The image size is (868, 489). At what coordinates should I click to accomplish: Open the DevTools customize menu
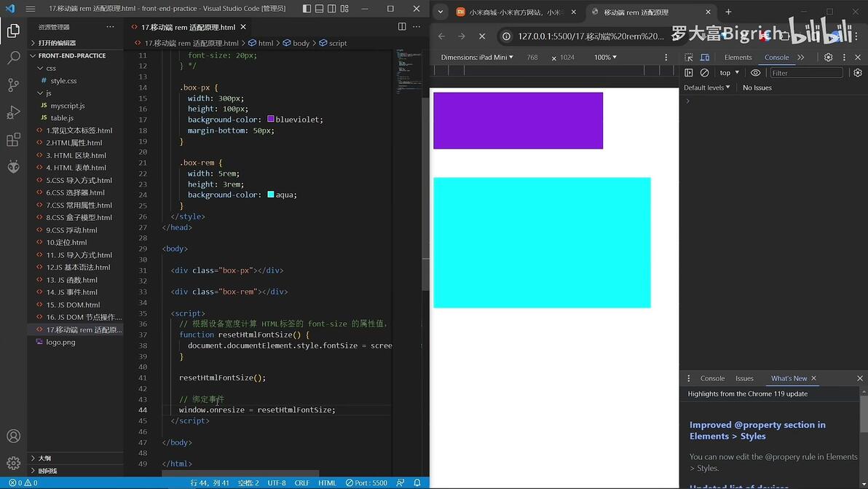pyautogui.click(x=844, y=57)
